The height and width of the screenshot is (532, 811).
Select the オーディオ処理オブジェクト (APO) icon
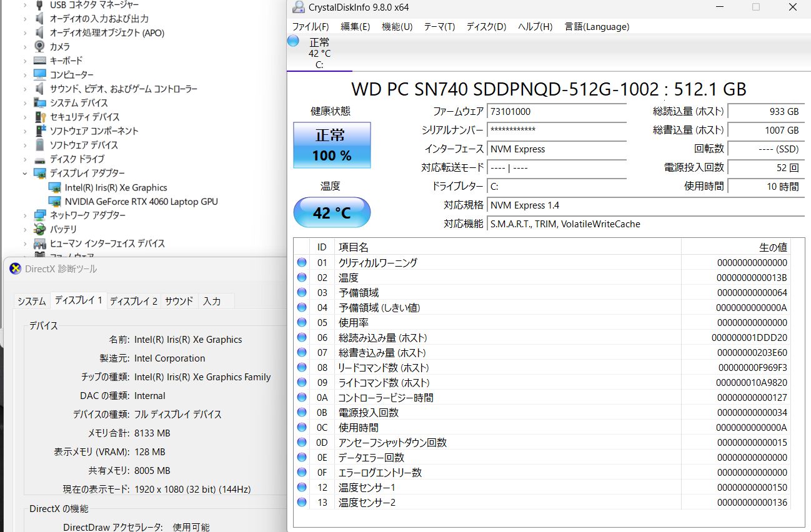click(39, 32)
